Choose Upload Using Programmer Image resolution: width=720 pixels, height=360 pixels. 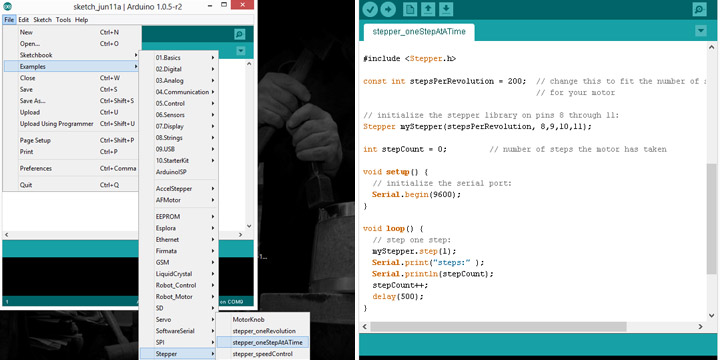point(71,124)
